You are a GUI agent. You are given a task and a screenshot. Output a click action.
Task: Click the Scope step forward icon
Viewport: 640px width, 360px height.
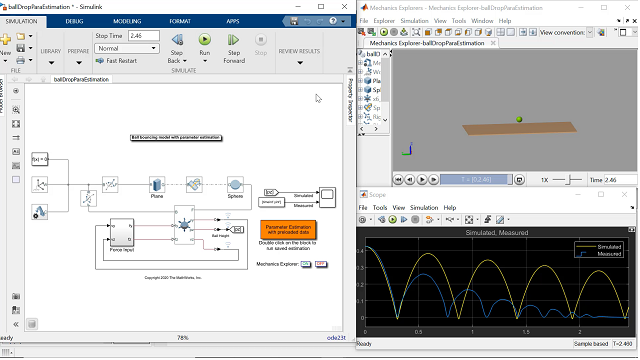(x=404, y=220)
